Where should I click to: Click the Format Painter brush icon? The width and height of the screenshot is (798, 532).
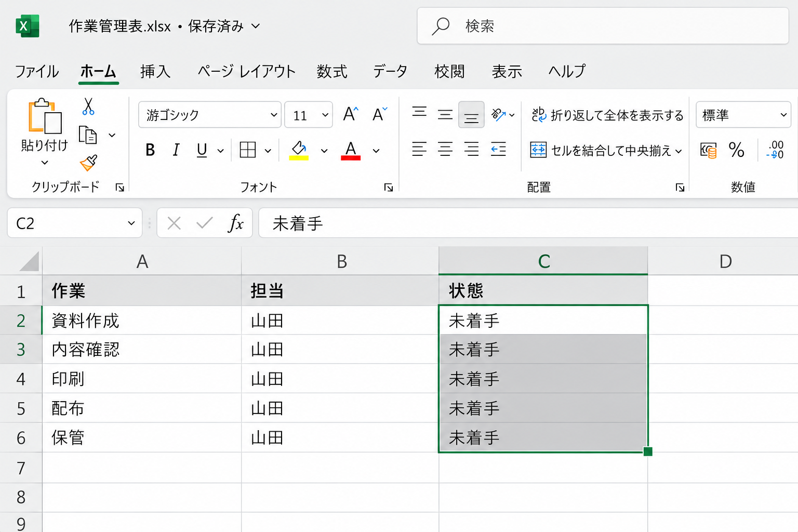89,163
